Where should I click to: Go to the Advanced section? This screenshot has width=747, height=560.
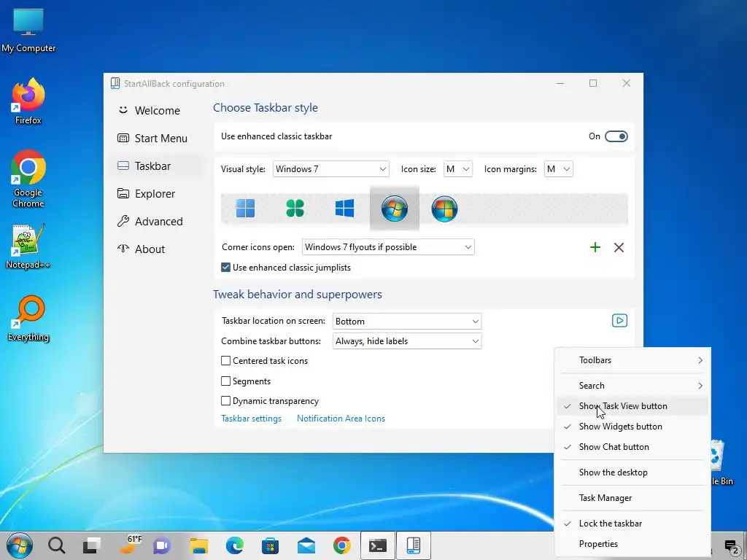[x=157, y=221]
